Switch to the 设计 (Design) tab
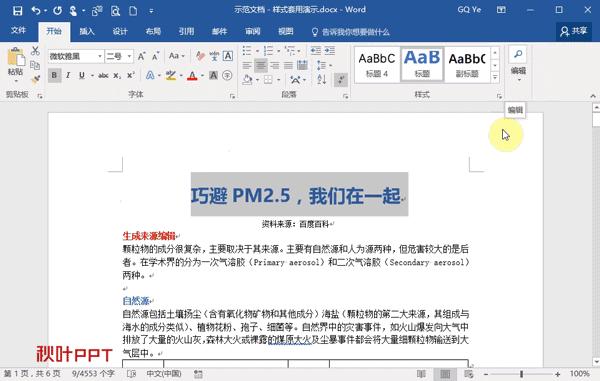600x381 pixels. (120, 31)
